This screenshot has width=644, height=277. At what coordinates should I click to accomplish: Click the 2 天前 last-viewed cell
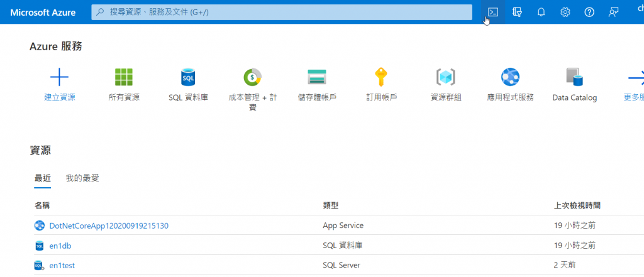(564, 266)
